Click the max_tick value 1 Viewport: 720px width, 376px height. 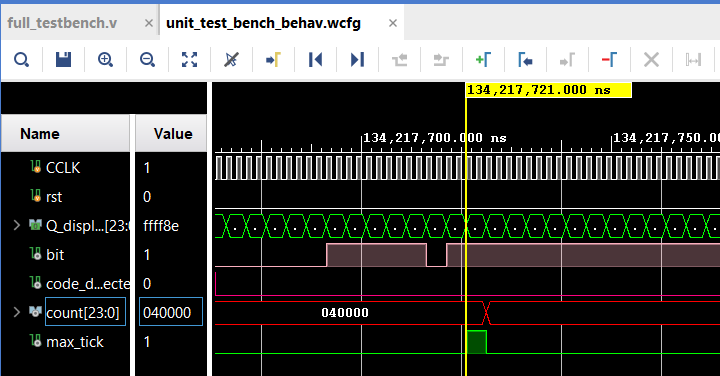[x=147, y=342]
